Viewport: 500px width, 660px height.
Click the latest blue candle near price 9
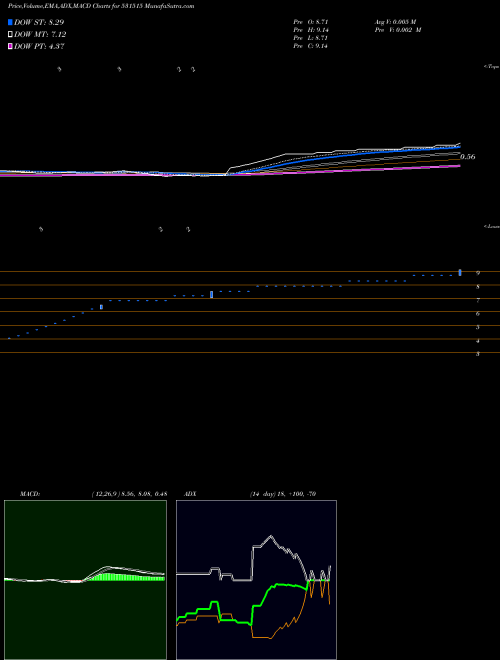tap(460, 273)
